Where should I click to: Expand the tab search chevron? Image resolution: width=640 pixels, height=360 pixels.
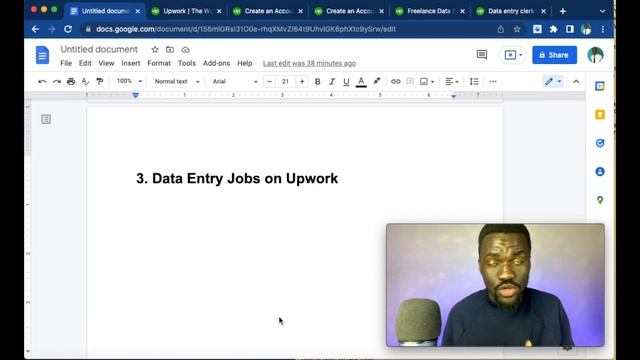602,11
